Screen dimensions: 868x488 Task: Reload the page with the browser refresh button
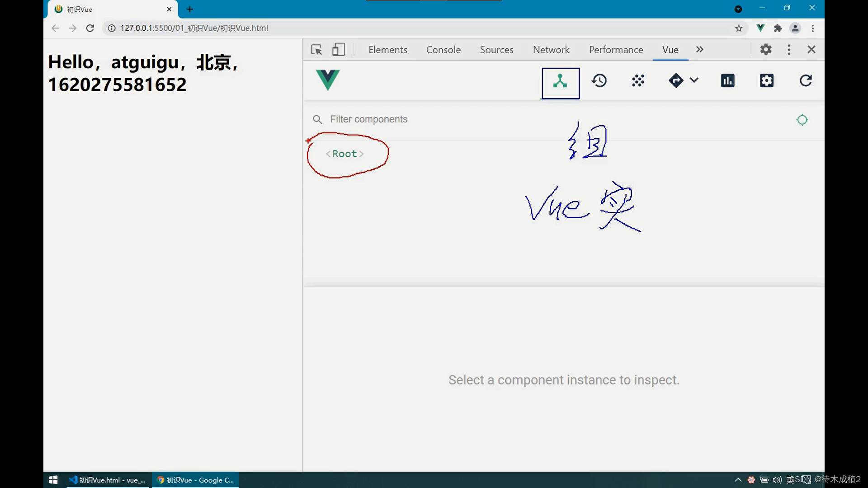[90, 28]
